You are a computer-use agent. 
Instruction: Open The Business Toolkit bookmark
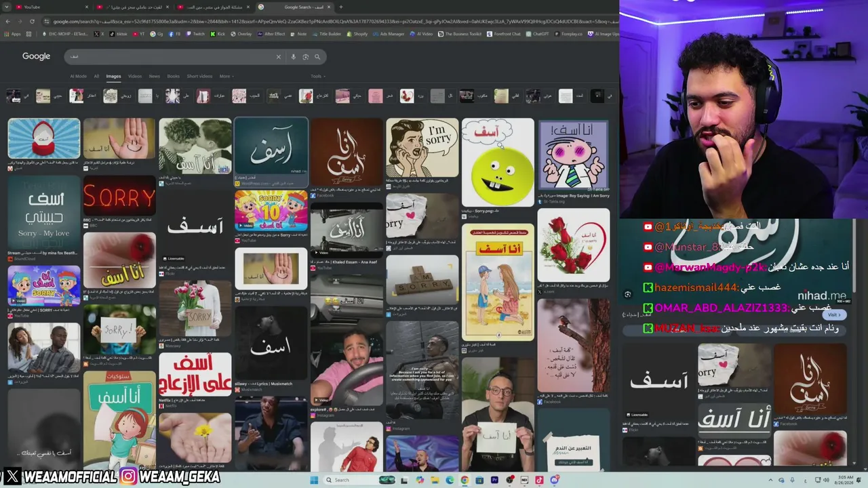460,34
